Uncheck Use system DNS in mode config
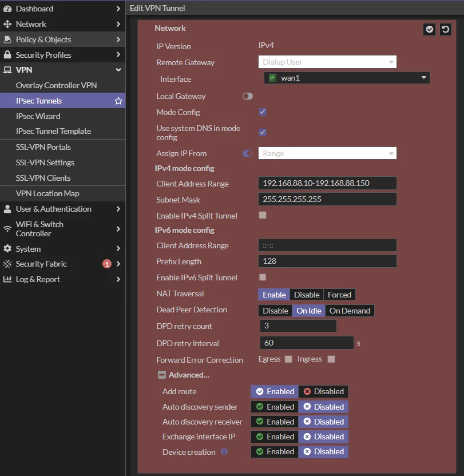 [x=263, y=132]
